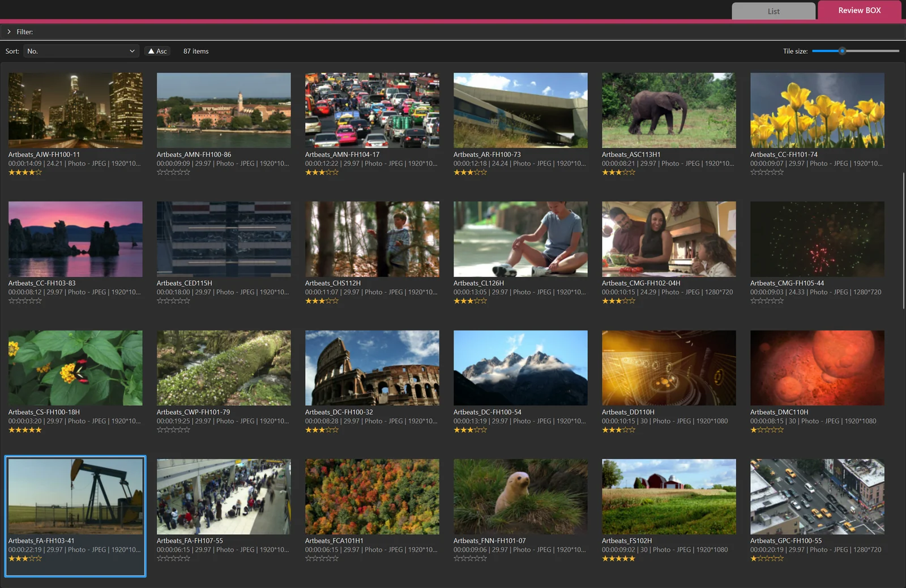Select the Artbeats_AMN-FH100-86 thumbnail

click(x=224, y=110)
